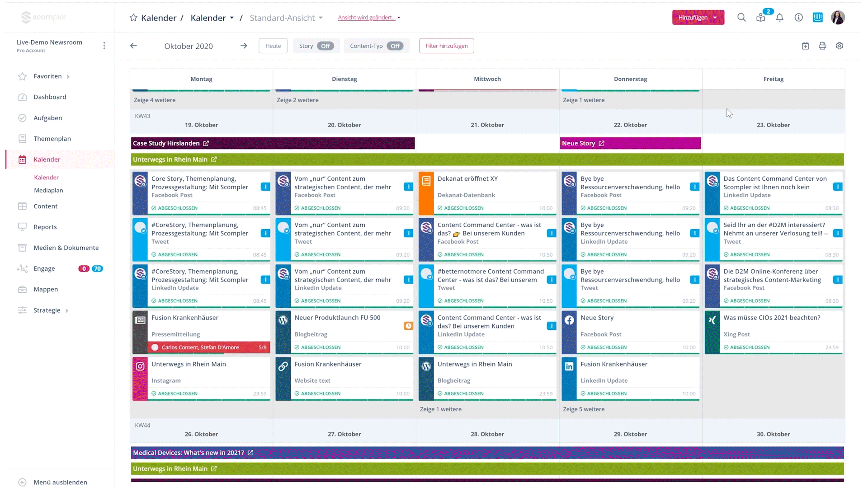Go to previous month arrow

pos(133,46)
